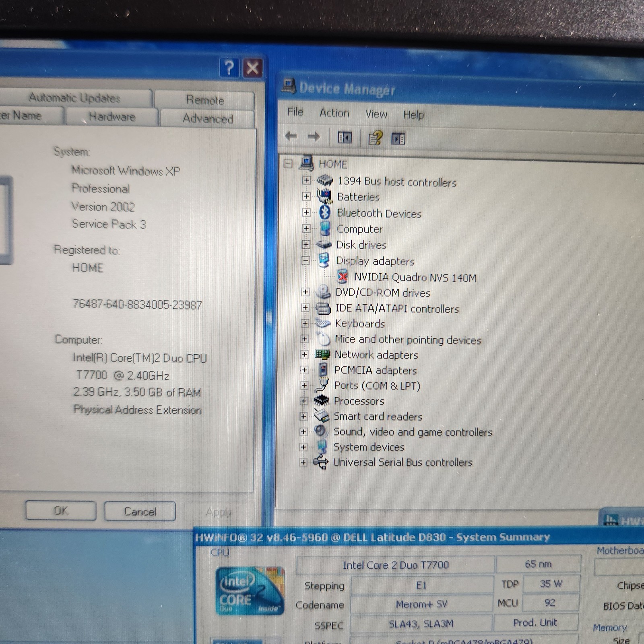644x644 pixels.
Task: Click the Stepping value E1 in HWiNFO
Action: click(421, 585)
